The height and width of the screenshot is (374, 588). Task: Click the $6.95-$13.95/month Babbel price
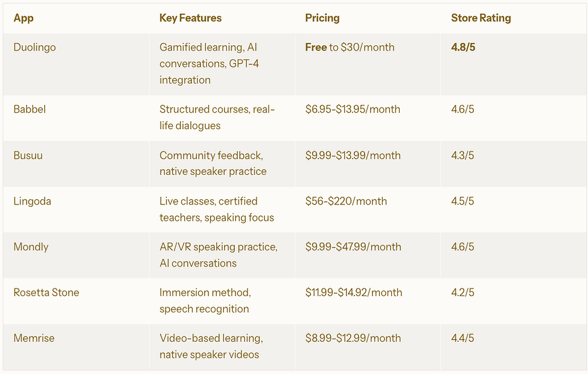point(353,109)
